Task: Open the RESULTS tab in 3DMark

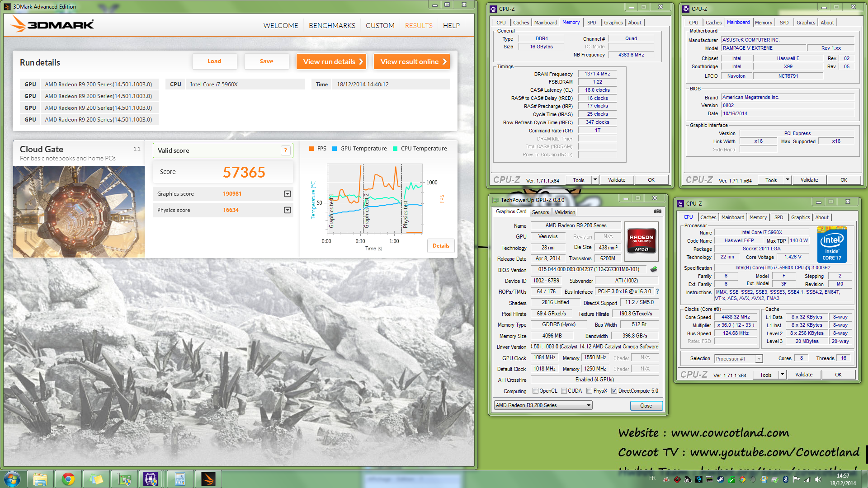Action: pos(419,26)
